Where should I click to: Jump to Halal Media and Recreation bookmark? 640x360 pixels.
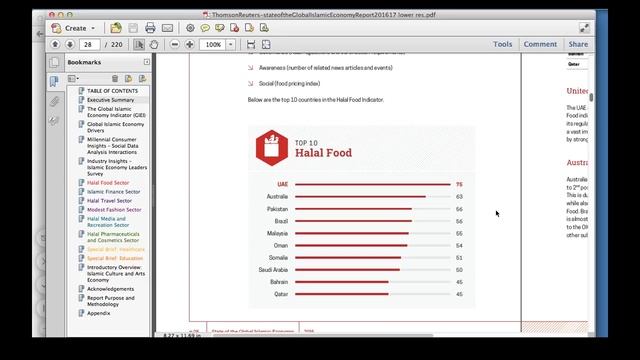(108, 222)
